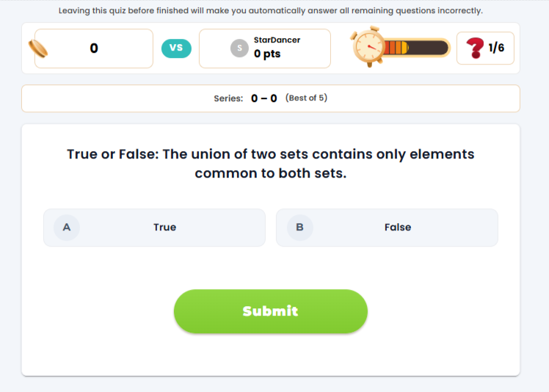Image resolution: width=549 pixels, height=392 pixels.
Task: Click the Series 0 – 0 scoreboard
Action: click(x=264, y=98)
